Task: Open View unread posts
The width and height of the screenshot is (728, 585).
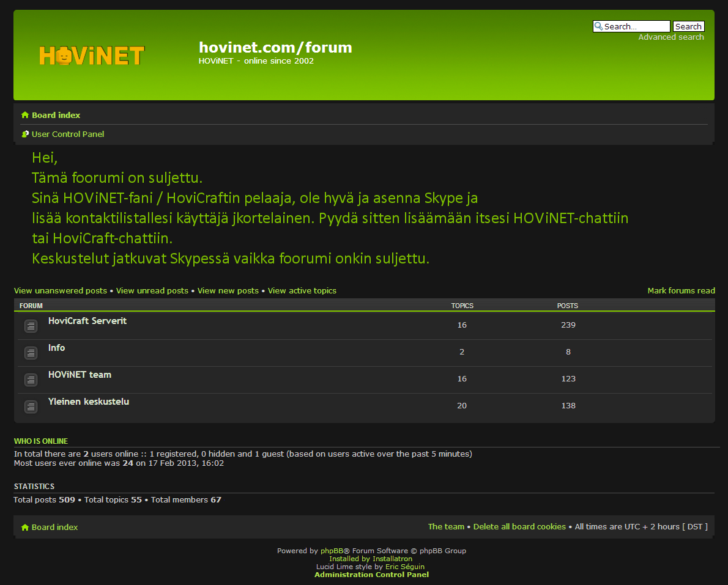Action: (x=152, y=291)
